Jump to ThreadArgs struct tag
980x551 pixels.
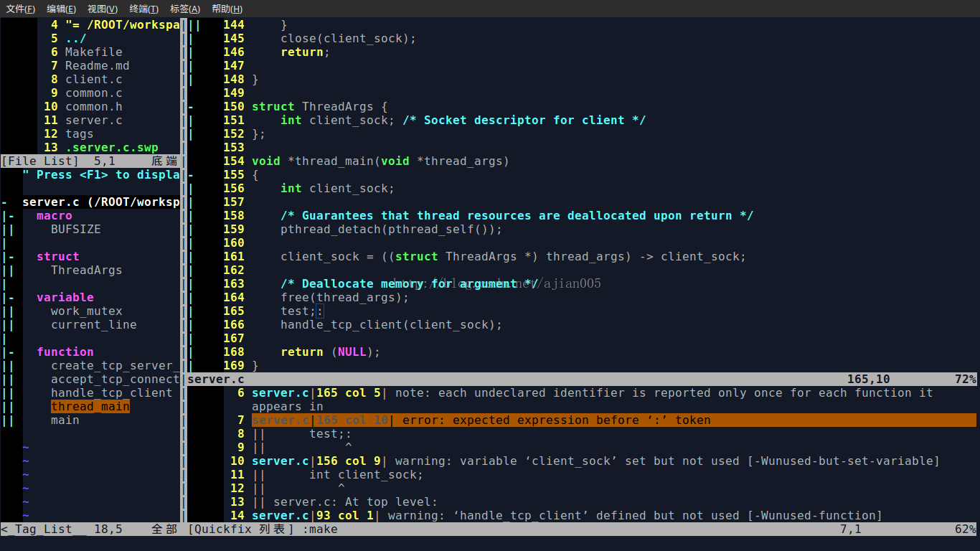87,270
